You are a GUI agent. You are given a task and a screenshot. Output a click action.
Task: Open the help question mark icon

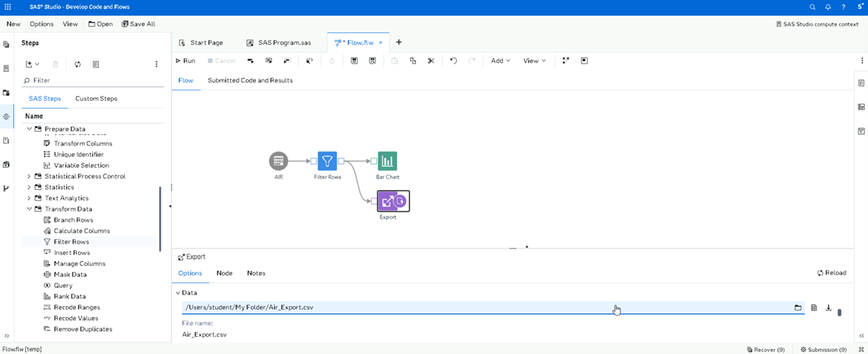pos(844,6)
